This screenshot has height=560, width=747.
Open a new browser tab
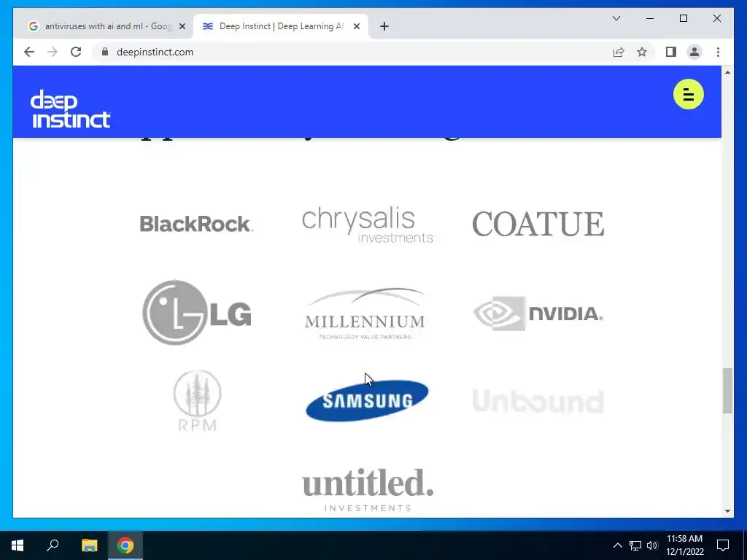click(x=384, y=26)
